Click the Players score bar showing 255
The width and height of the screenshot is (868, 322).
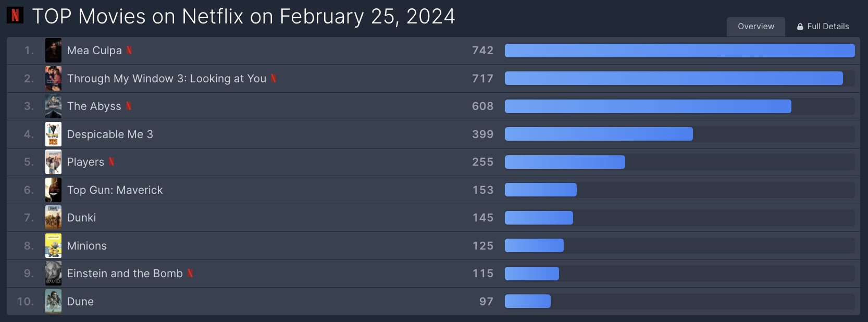[565, 162]
